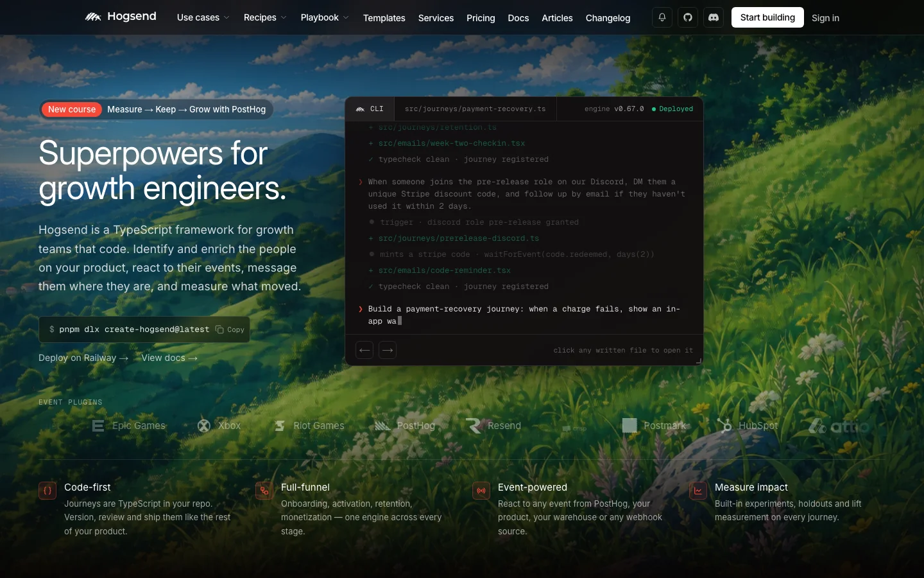Go to previous terminal demo with left arrow
Screen dimensions: 924x578
(364, 350)
